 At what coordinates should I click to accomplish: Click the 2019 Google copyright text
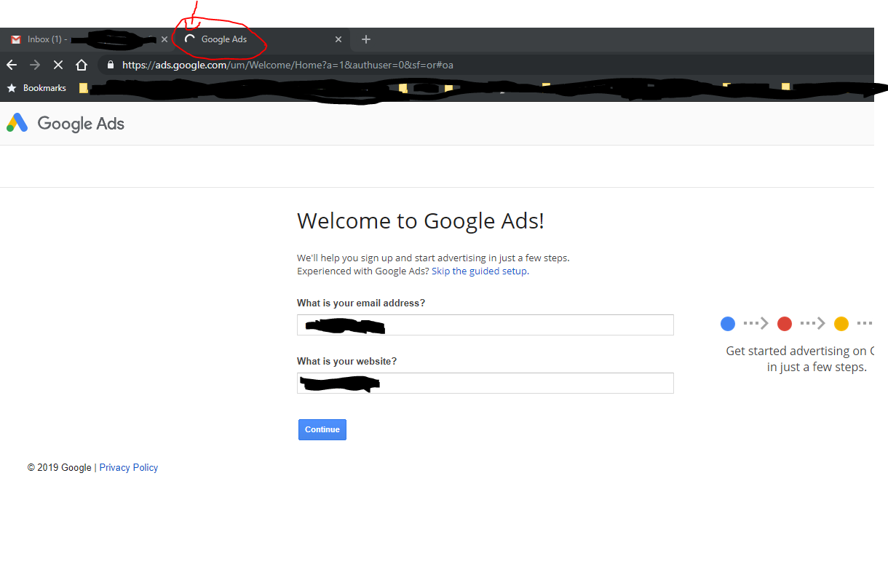pyautogui.click(x=60, y=467)
